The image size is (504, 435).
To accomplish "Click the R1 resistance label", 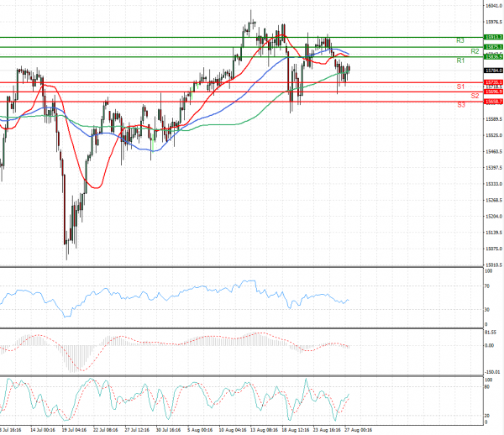I will tap(460, 60).
